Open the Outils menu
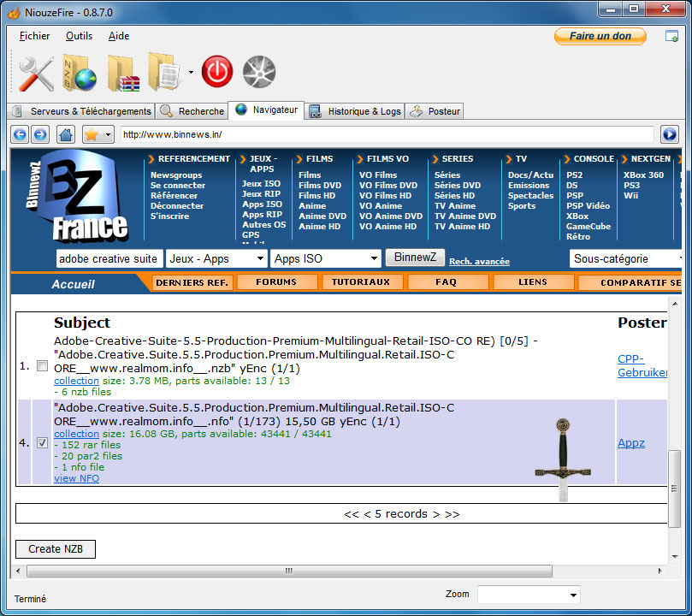The image size is (692, 616). click(79, 36)
